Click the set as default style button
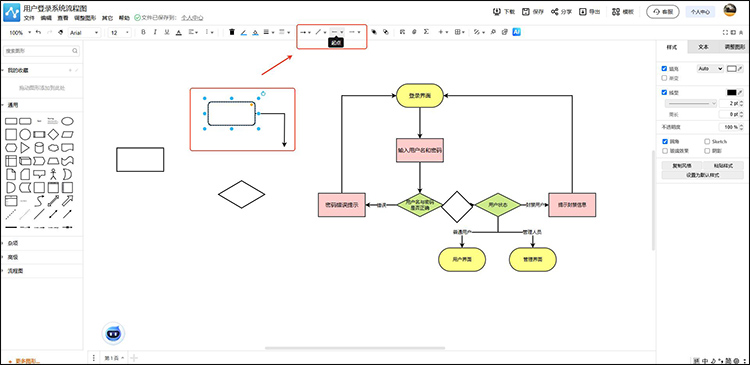The image size is (750, 365). (x=702, y=175)
